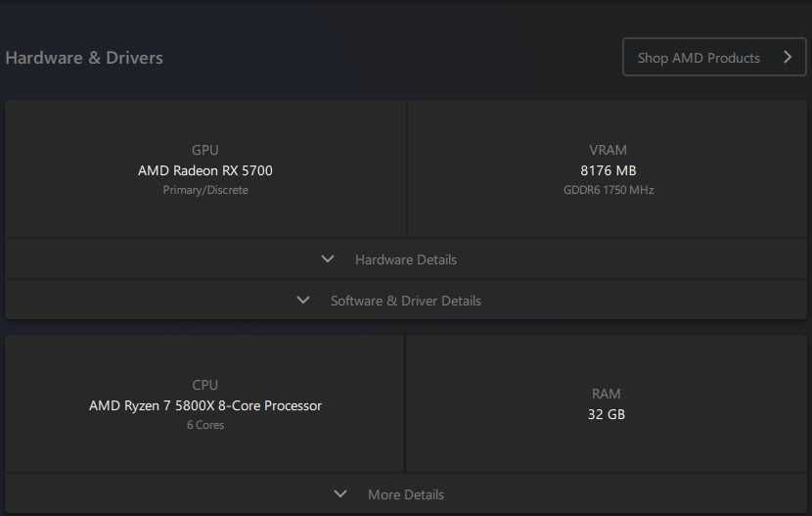Select the 32 GB RAM value
The height and width of the screenshot is (516, 812).
point(607,414)
